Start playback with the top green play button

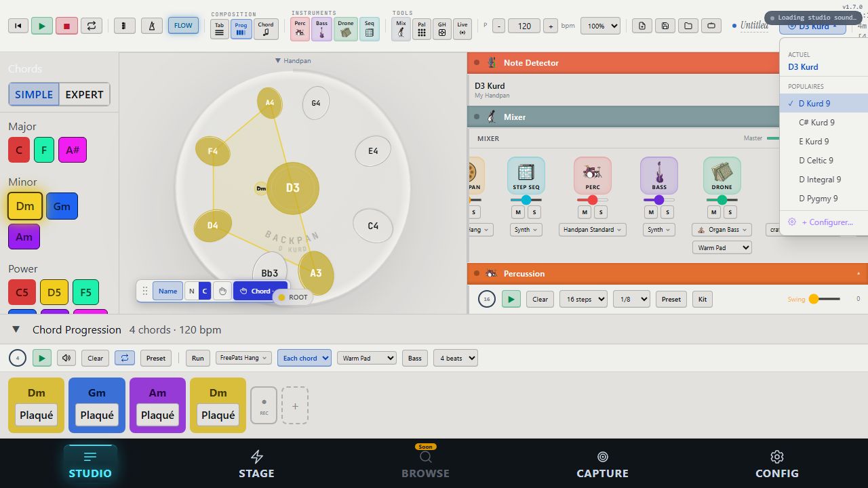click(x=42, y=26)
